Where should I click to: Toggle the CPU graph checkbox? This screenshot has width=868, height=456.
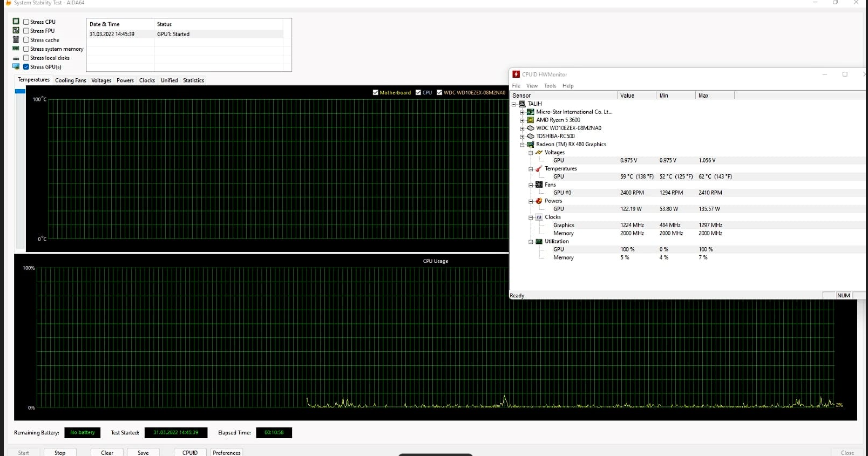pyautogui.click(x=418, y=92)
